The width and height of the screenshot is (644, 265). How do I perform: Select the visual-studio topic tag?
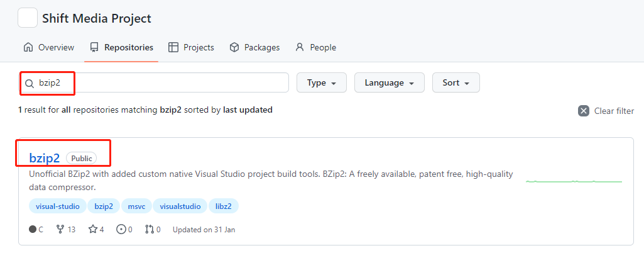[x=57, y=206]
